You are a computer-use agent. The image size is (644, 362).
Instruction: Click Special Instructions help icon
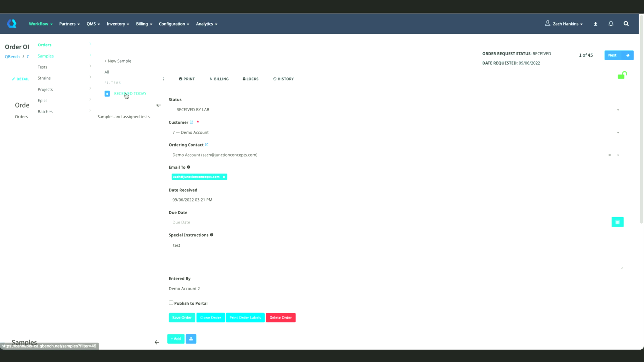click(x=212, y=235)
